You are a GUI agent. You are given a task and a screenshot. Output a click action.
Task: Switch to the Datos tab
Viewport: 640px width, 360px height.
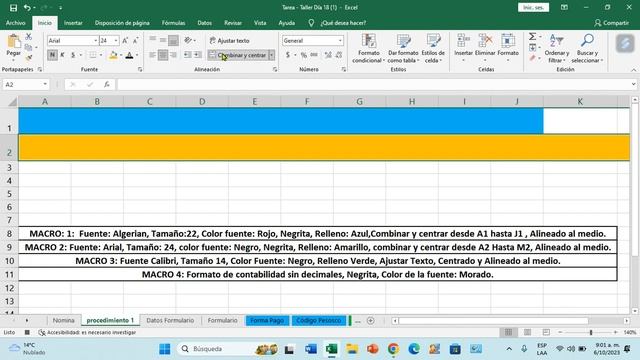click(x=204, y=23)
